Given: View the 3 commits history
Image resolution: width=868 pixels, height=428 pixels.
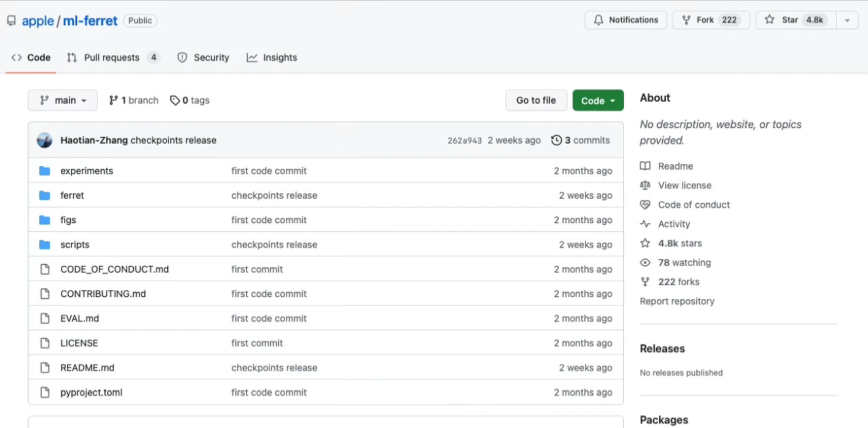Looking at the screenshot, I should (x=581, y=140).
